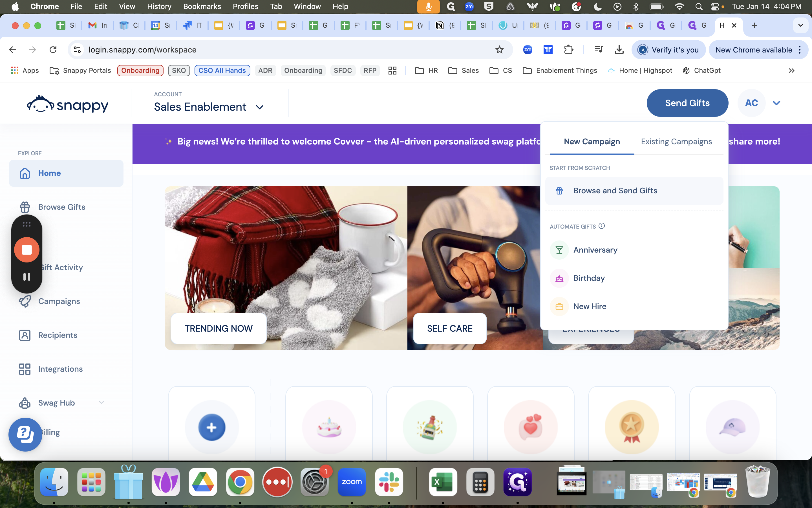Switch to Existing Campaigns tab
Screen dimensions: 812x508
point(676,141)
